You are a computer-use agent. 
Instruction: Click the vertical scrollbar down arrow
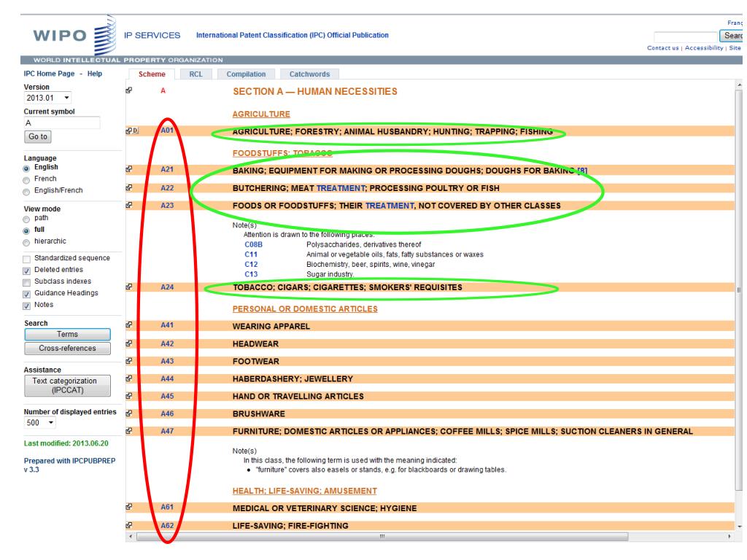pyautogui.click(x=740, y=526)
